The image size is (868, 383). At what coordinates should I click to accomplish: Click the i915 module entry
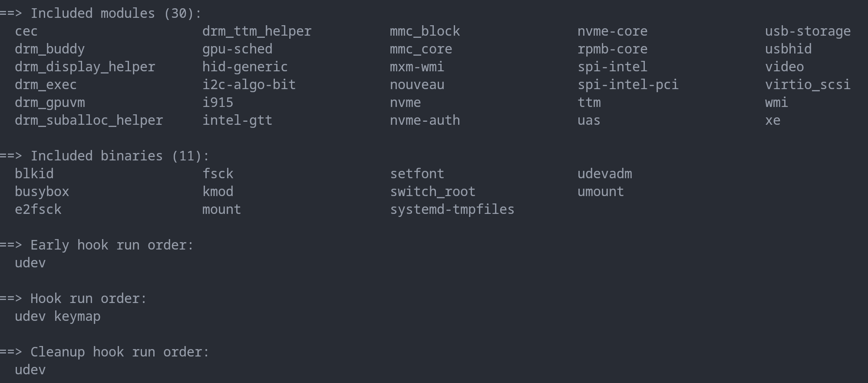click(x=218, y=103)
